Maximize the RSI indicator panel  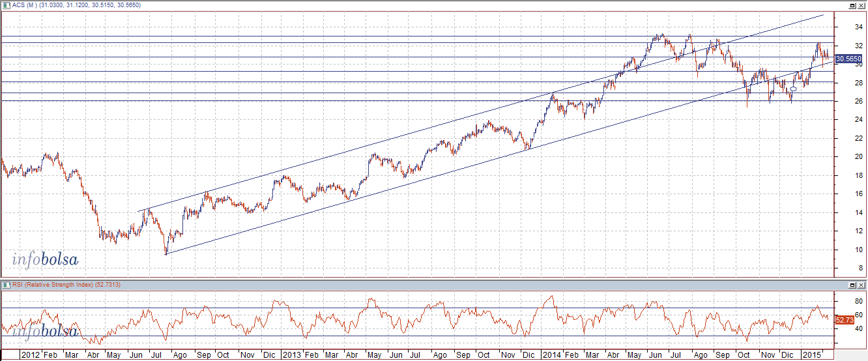coord(852,285)
